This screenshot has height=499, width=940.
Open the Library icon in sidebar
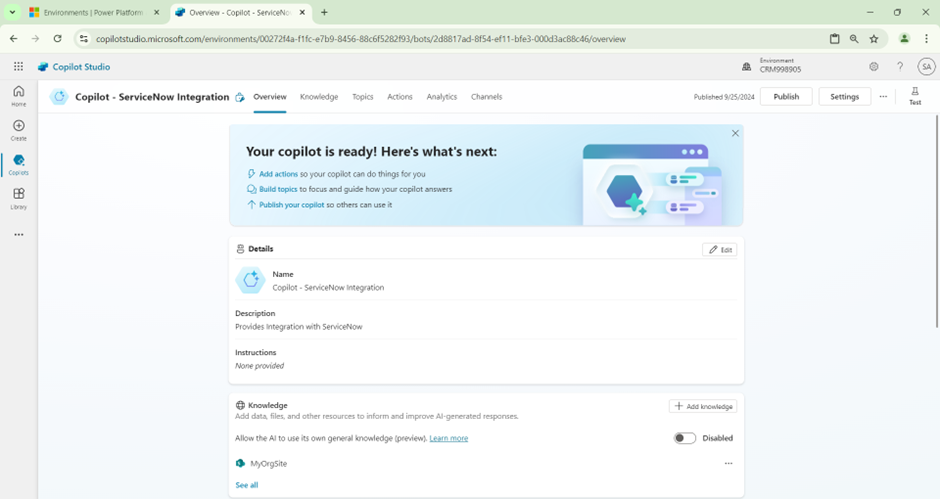pos(18,198)
